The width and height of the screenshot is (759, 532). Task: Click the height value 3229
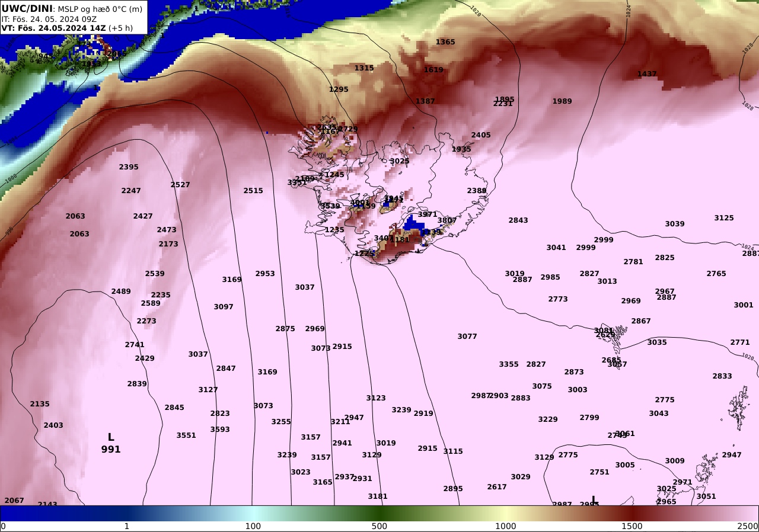(548, 419)
